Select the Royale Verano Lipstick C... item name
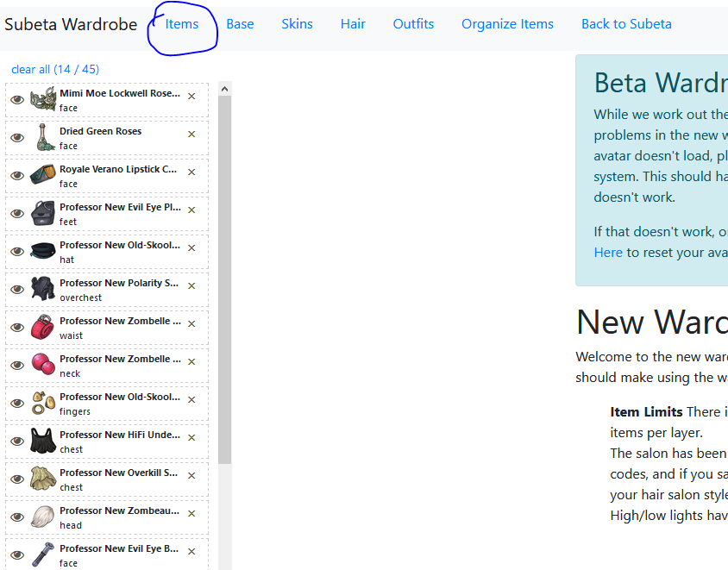Screen dimensions: 728x570 pyautogui.click(x=118, y=169)
